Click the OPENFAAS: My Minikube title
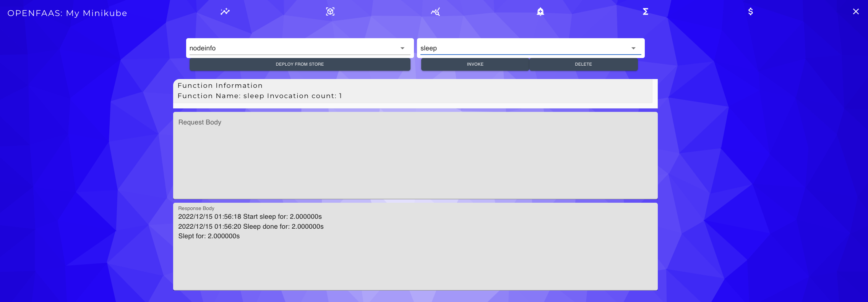 pyautogui.click(x=67, y=13)
